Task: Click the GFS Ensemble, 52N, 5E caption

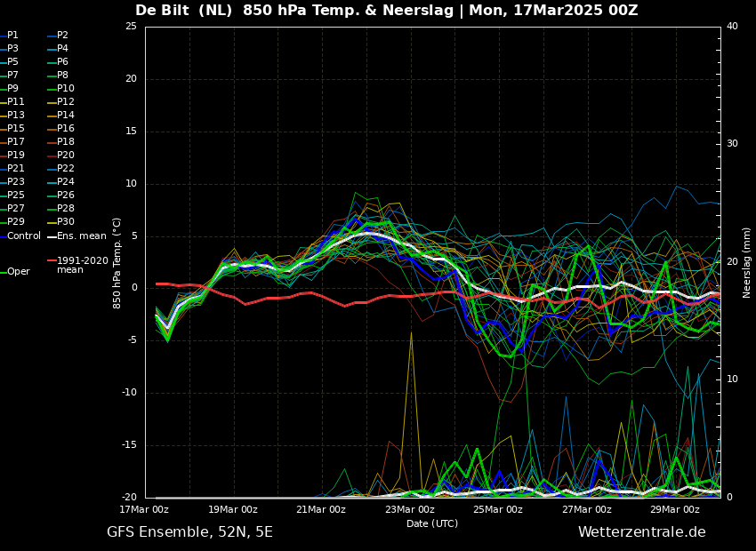Action: (189, 532)
